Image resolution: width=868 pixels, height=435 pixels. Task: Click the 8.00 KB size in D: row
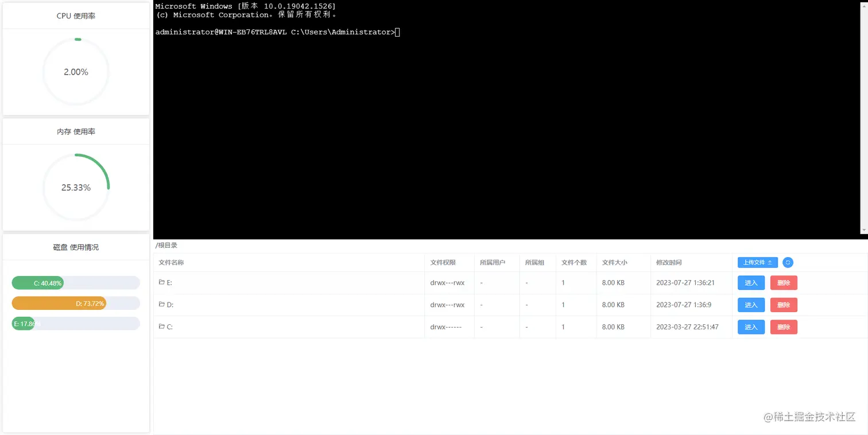[613, 305]
